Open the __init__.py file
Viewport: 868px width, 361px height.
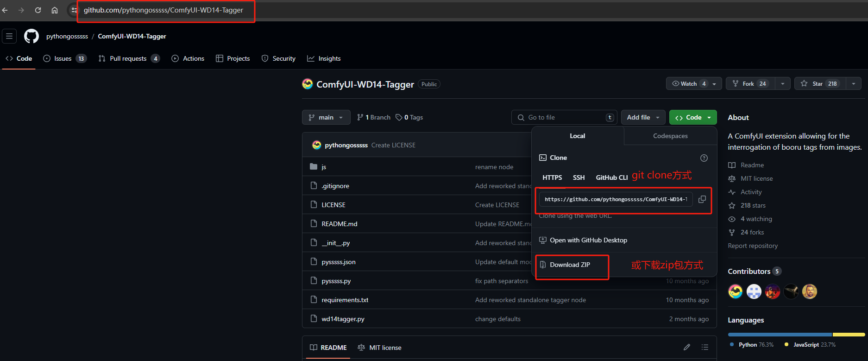[336, 243]
